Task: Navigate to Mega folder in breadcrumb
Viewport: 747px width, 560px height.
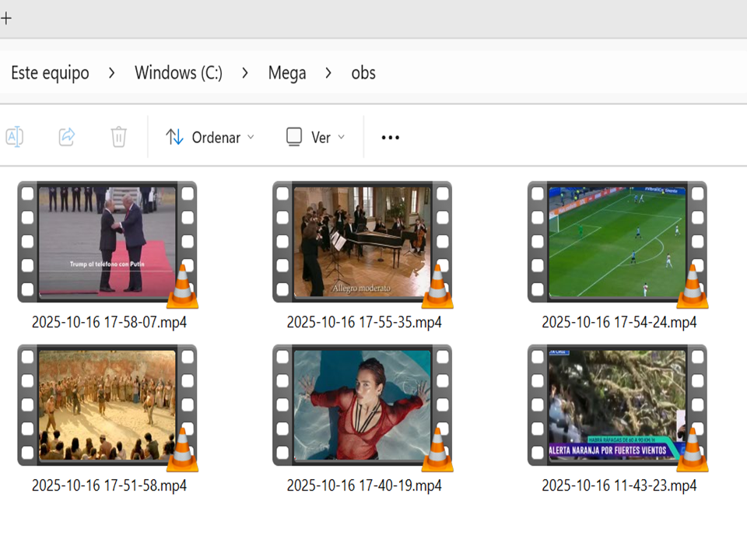Action: [287, 73]
